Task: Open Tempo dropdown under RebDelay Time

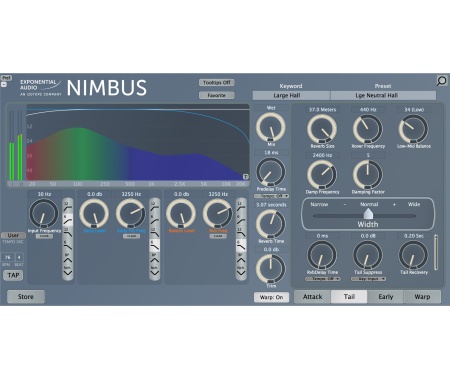Action: 323,279
